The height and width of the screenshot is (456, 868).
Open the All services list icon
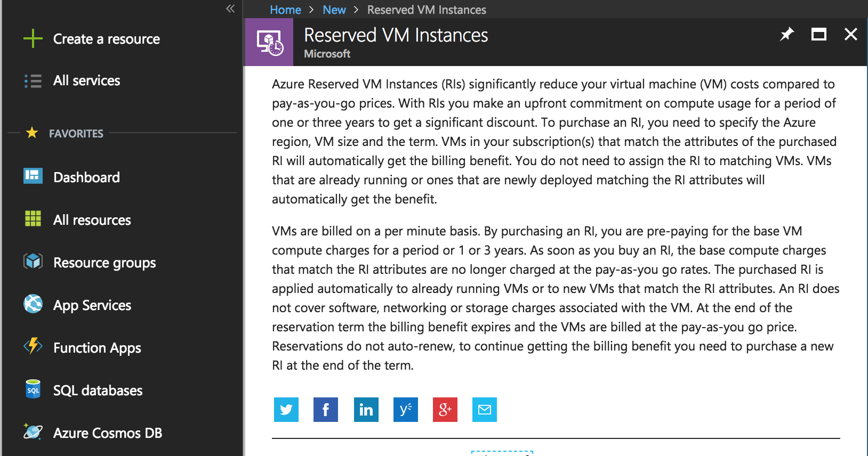click(x=33, y=81)
